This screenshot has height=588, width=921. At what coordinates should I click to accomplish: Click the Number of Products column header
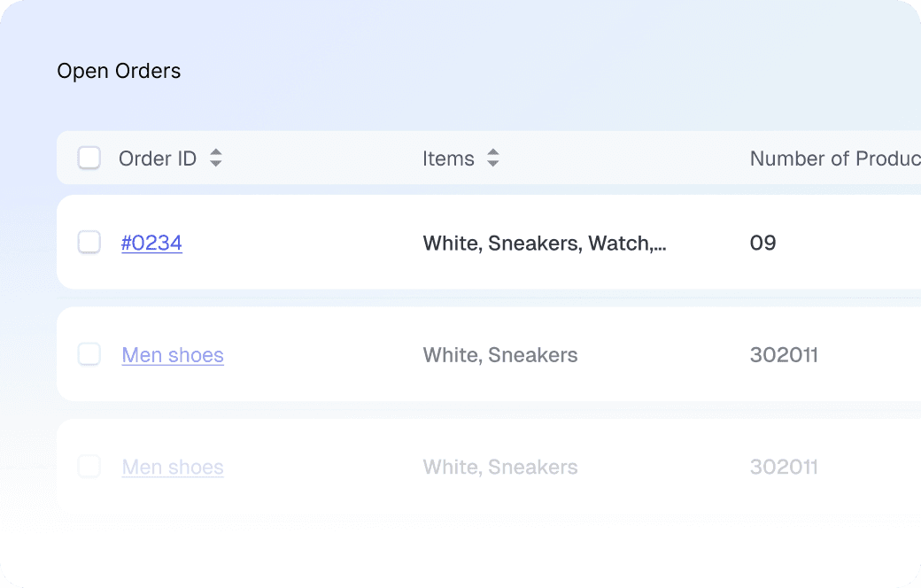pyautogui.click(x=834, y=159)
